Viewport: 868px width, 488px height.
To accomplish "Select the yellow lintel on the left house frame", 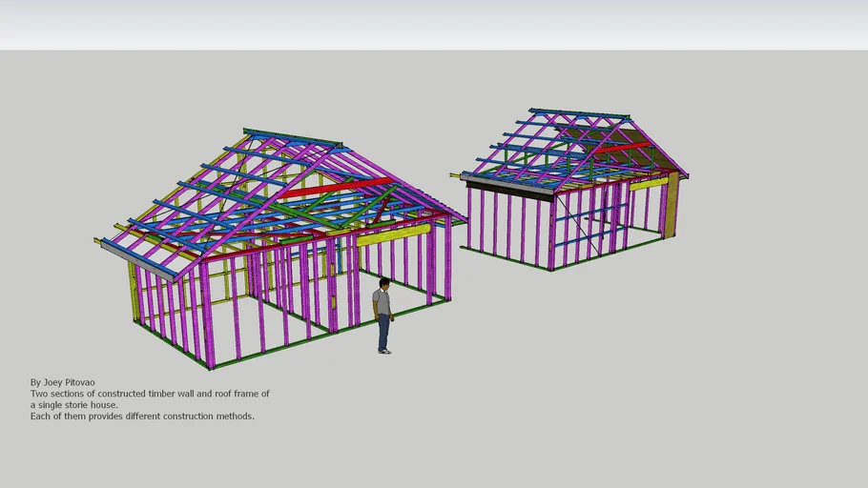I will point(392,234).
